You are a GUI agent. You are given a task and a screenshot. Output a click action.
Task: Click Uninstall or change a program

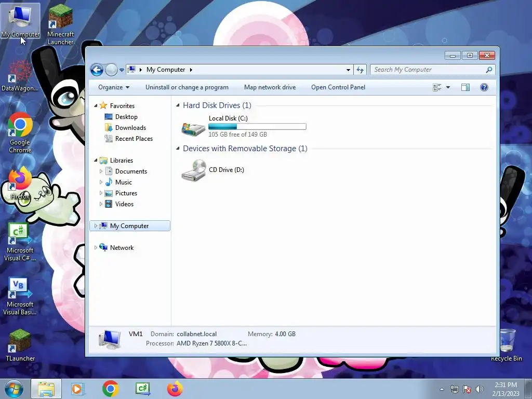(187, 87)
